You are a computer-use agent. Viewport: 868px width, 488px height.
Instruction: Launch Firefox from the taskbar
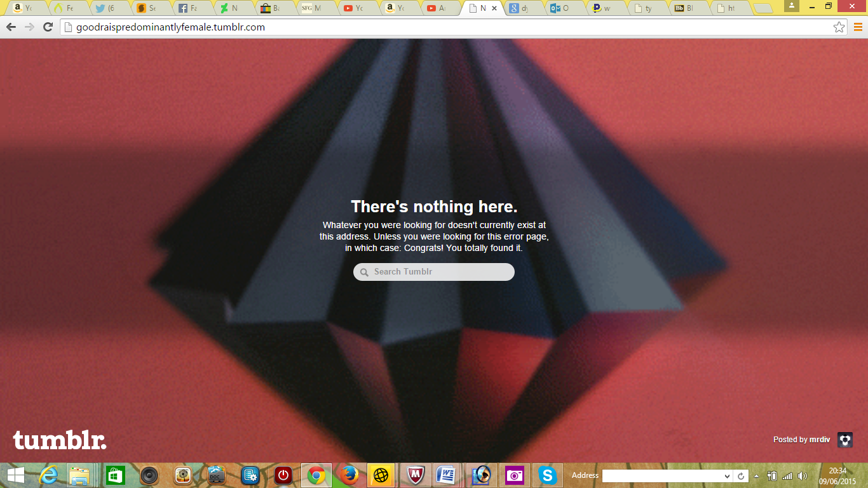coord(348,475)
